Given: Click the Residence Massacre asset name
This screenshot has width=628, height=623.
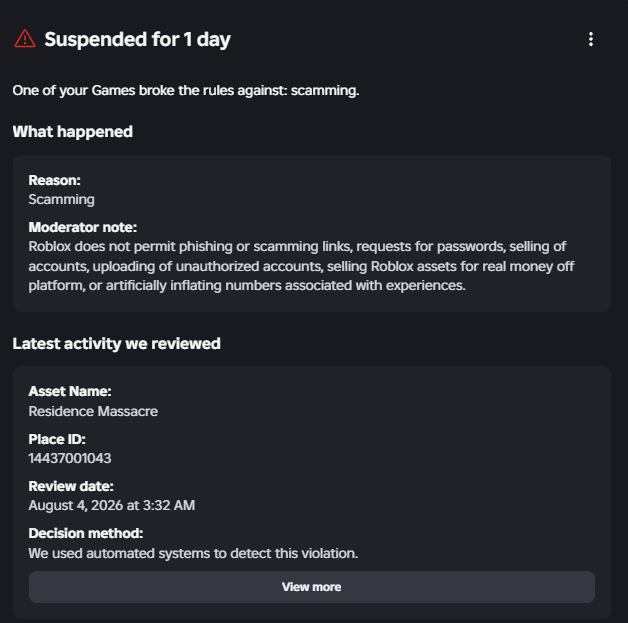Looking at the screenshot, I should [x=93, y=411].
